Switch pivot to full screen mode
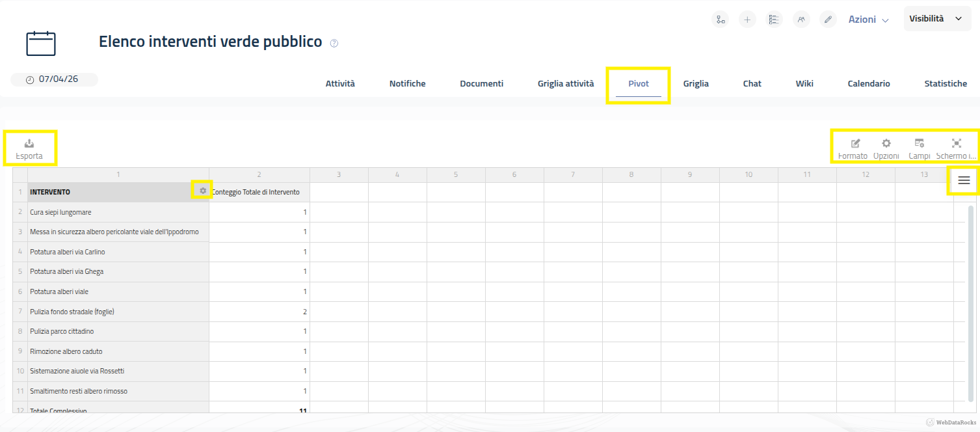Viewport: 980px width, 432px height. tap(956, 148)
